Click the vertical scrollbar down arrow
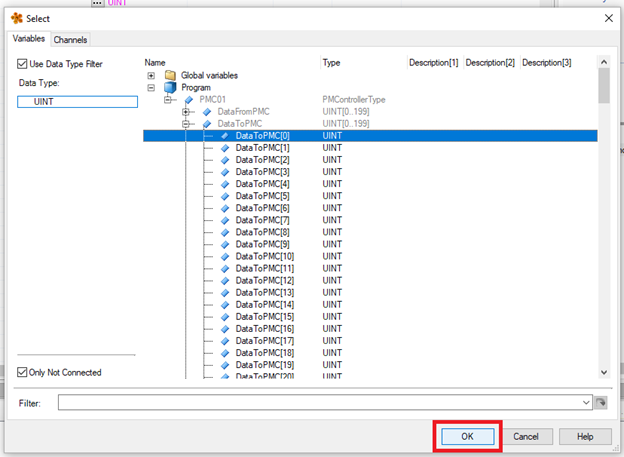Viewport: 624px width, 457px height. [x=603, y=372]
